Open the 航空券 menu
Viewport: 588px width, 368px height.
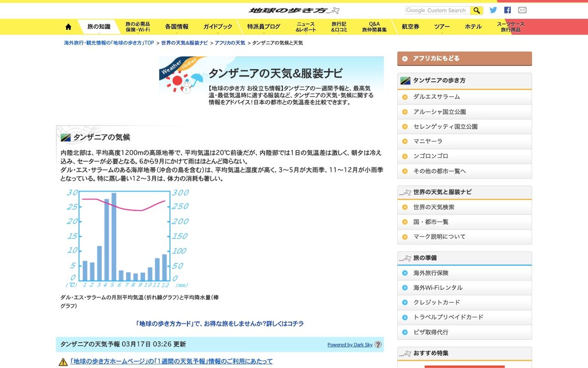coord(411,27)
